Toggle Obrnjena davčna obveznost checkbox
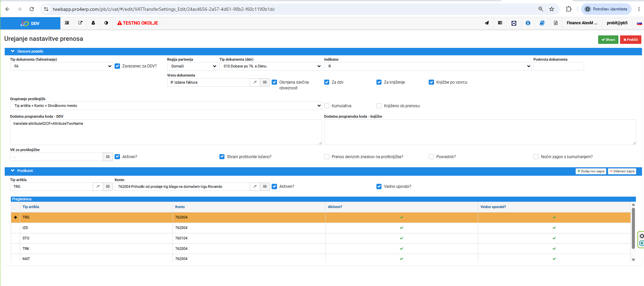 pyautogui.click(x=274, y=82)
